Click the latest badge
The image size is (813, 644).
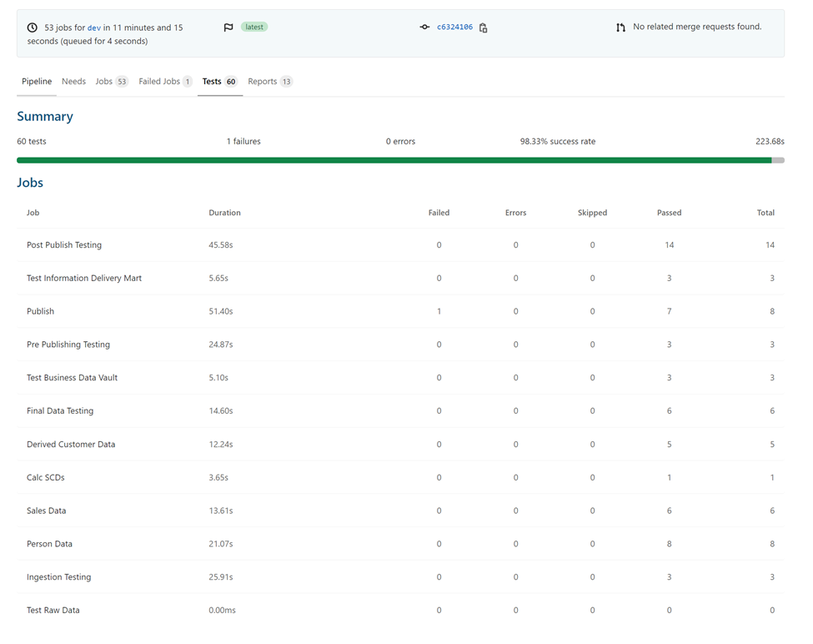click(x=254, y=27)
